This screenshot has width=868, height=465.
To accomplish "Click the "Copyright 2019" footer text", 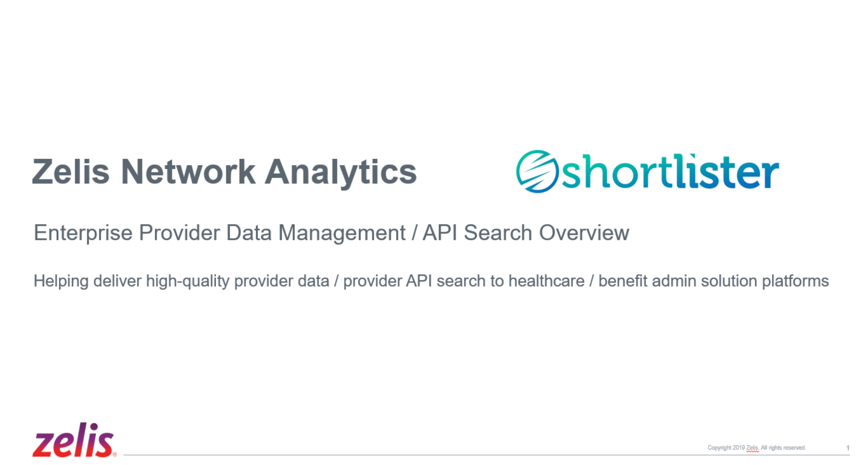I will [726, 448].
